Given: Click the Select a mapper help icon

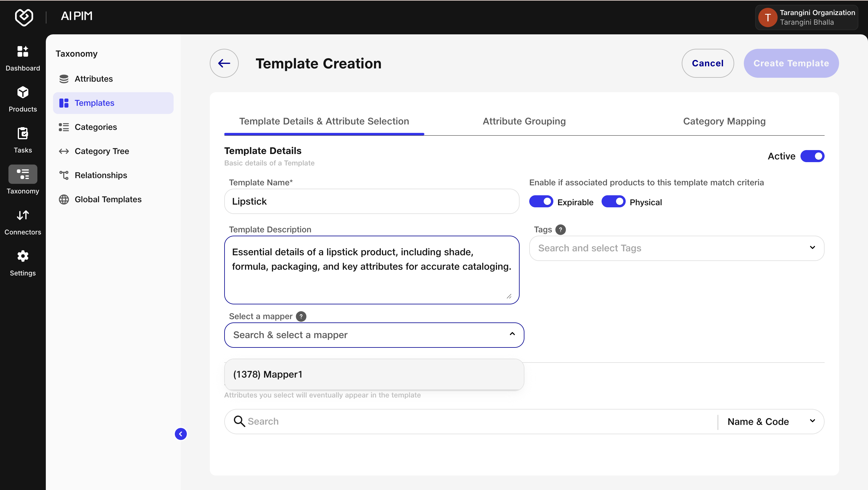Looking at the screenshot, I should click(301, 316).
